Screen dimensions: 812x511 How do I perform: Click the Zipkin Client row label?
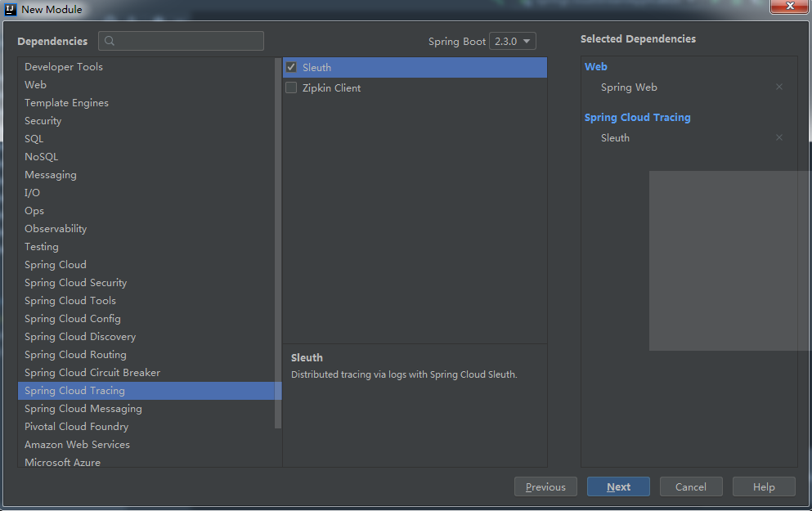pyautogui.click(x=331, y=88)
